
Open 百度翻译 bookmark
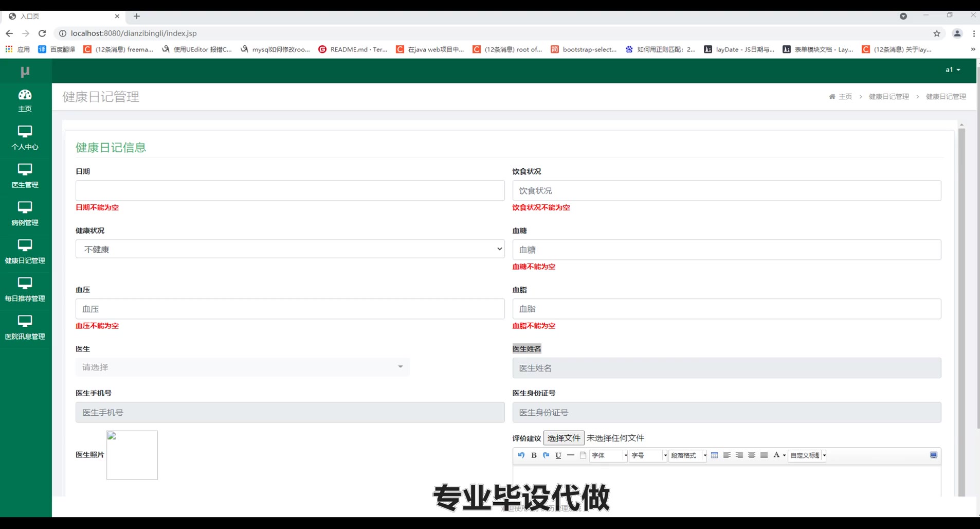coord(57,49)
